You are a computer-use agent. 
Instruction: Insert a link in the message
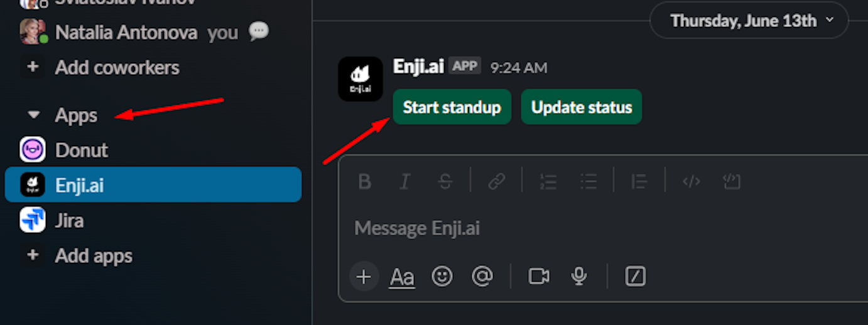coord(497,182)
